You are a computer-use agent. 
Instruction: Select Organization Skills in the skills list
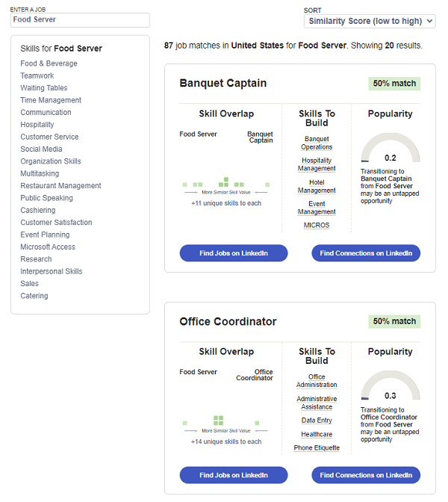coord(51,161)
